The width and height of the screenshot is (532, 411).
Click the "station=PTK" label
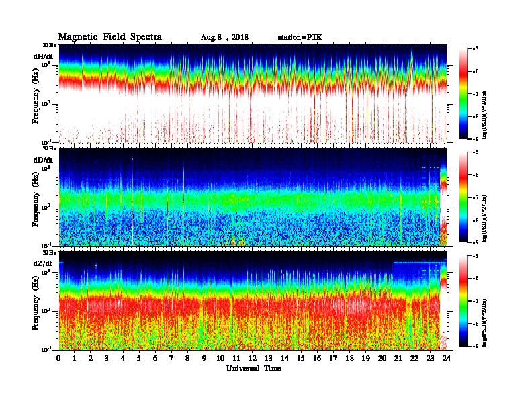click(x=300, y=38)
